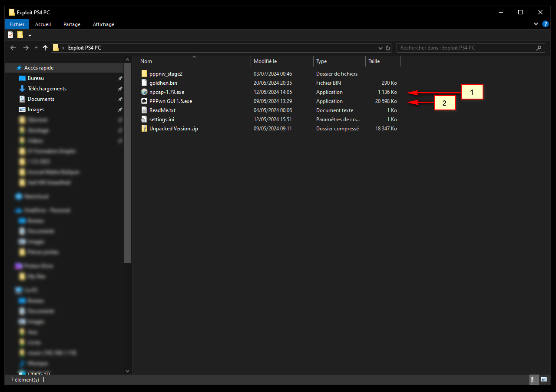Screen dimensions: 556x392
Task: Select the Unpacked Version.zip icon
Action: point(145,129)
